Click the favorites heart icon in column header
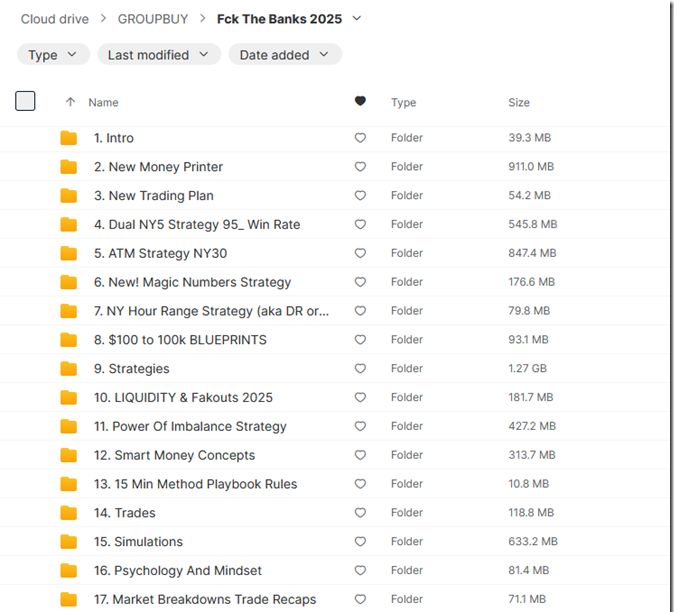The height and width of the screenshot is (612, 674). click(x=360, y=102)
